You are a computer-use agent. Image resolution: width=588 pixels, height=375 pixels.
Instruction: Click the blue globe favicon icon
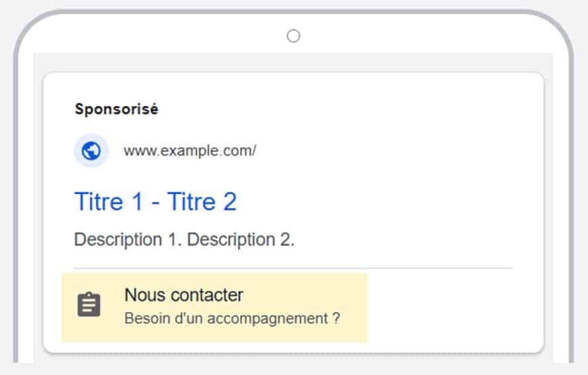pos(91,151)
